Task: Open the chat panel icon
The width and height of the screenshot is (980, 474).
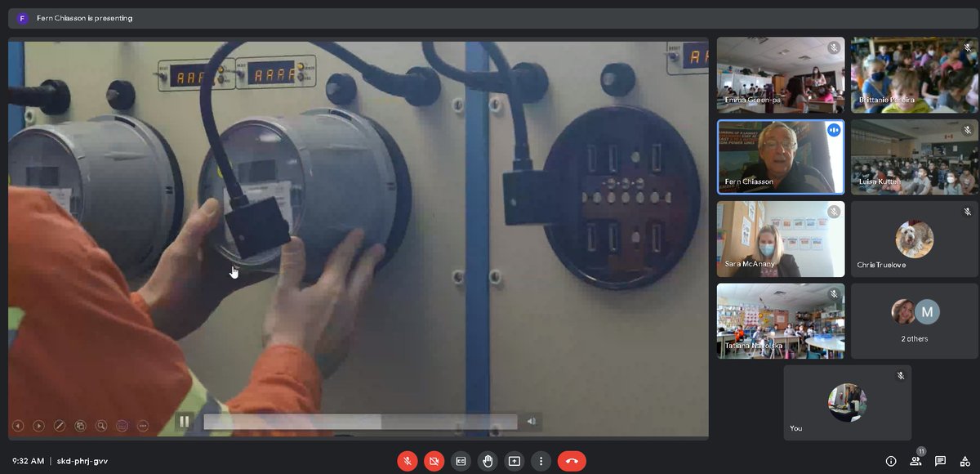Action: (940, 461)
